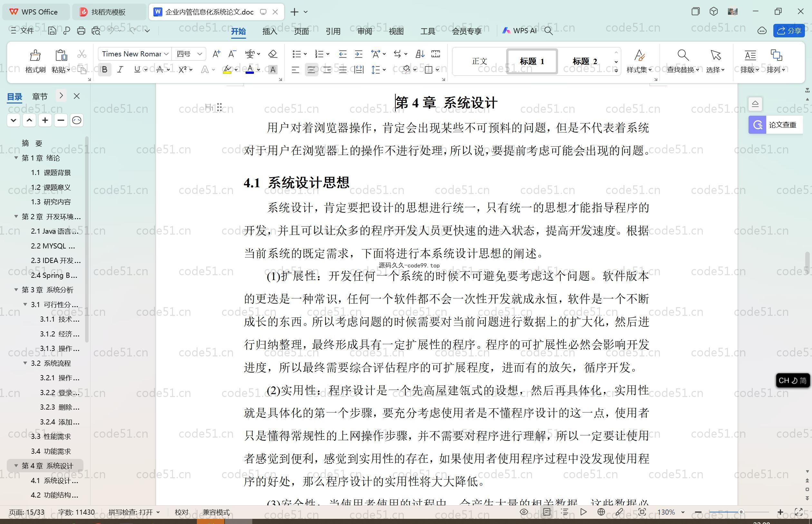Click the Save icon in quick toolbar
The image size is (812, 524).
point(52,31)
